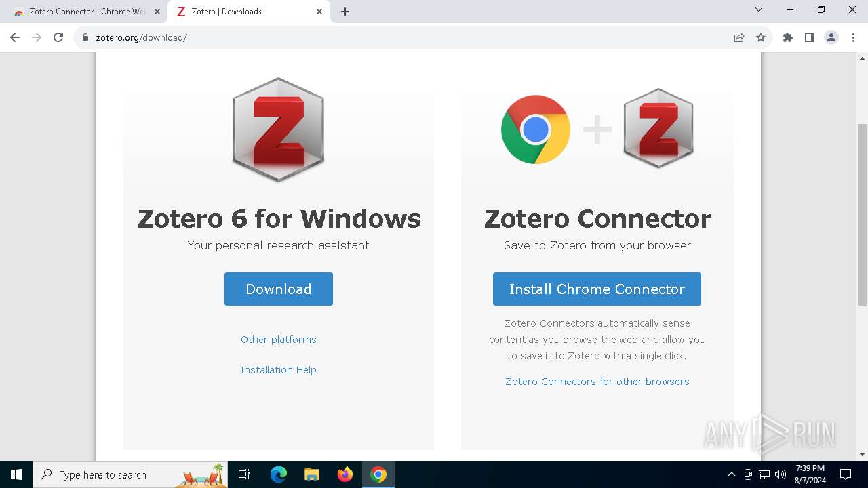Click the Zotero 6 for Windows heading
Screen dimensions: 868x488
coord(279,219)
